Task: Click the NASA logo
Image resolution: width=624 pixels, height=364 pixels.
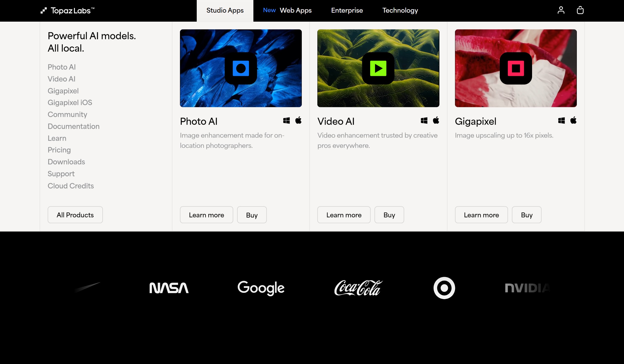Action: [x=169, y=288]
